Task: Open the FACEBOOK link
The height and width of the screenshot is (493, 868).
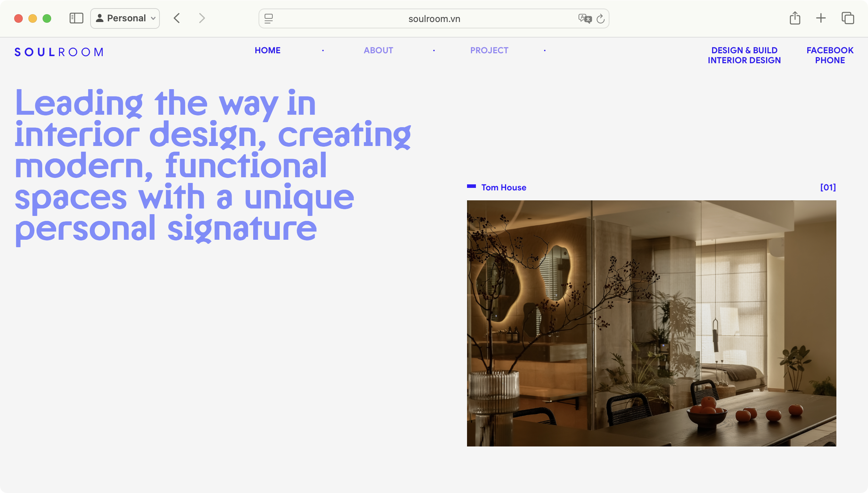Action: (830, 50)
